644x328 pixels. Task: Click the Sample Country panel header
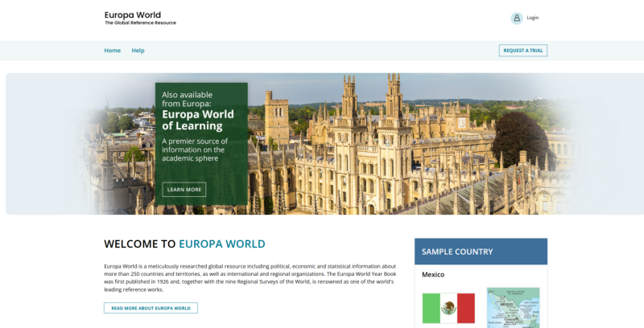(481, 252)
